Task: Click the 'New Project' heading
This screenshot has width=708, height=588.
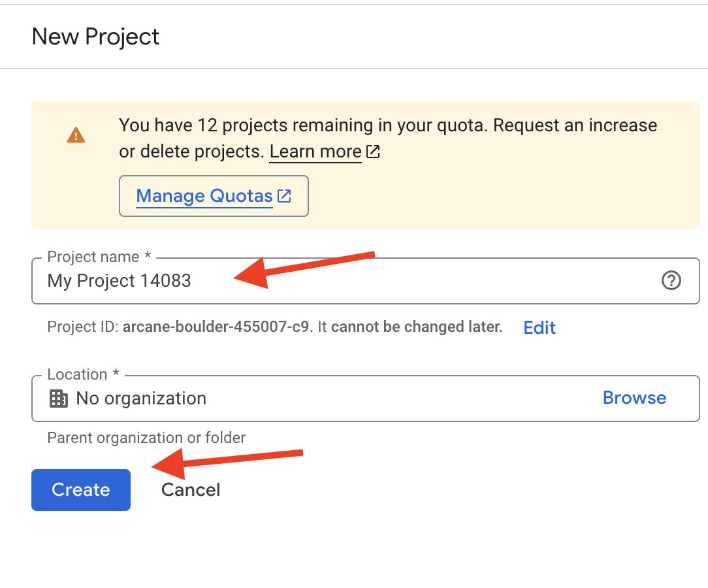Action: 96,37
